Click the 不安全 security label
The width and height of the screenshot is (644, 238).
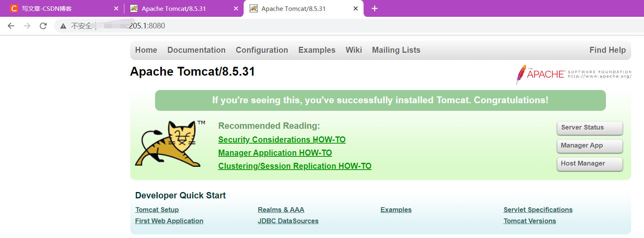pos(82,26)
